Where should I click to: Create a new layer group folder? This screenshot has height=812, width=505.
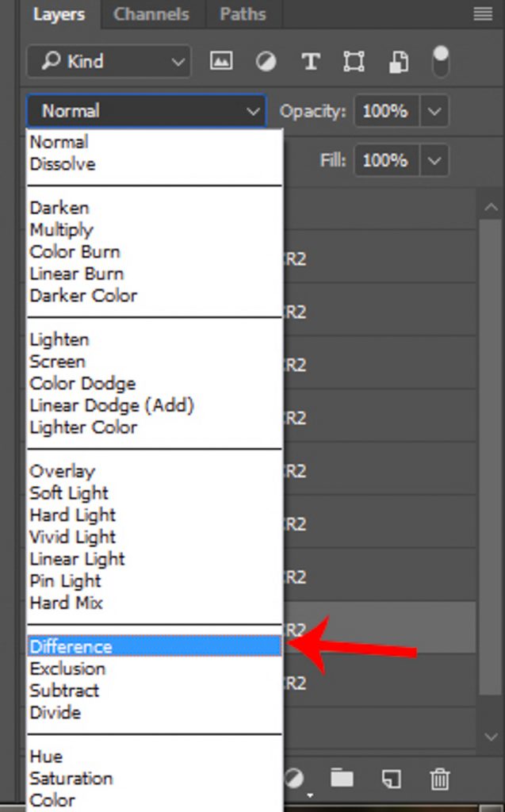[341, 779]
